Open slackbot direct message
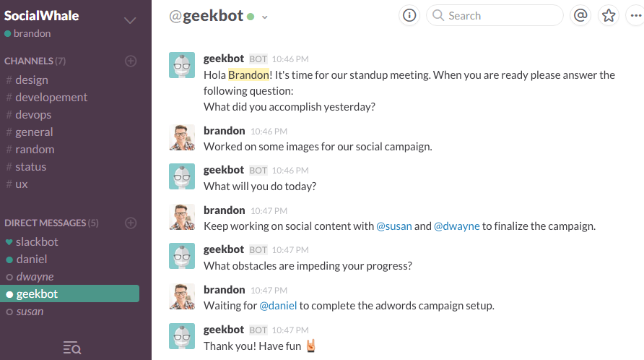 (x=37, y=241)
